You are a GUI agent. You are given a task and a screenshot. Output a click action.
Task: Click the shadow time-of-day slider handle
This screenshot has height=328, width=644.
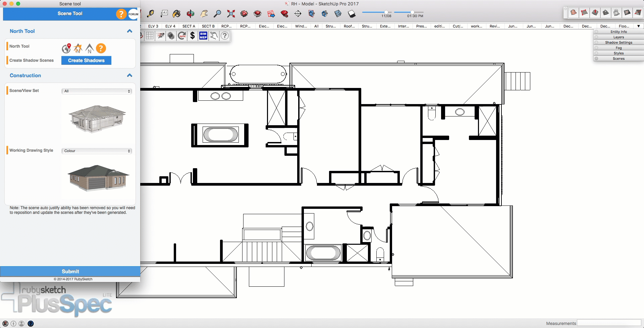coord(412,12)
